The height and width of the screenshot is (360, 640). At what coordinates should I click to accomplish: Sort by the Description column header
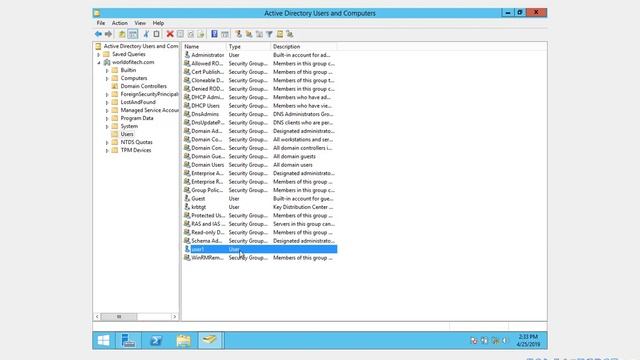[x=304, y=47]
